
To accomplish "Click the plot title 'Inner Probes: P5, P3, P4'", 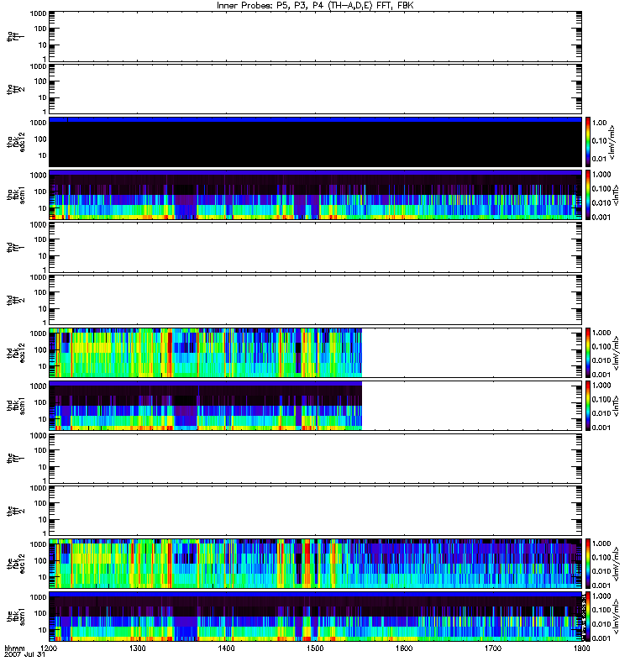I will [270, 6].
